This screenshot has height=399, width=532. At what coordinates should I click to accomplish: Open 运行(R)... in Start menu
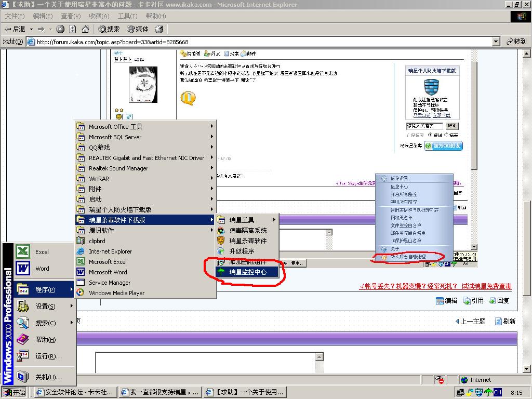tap(45, 356)
